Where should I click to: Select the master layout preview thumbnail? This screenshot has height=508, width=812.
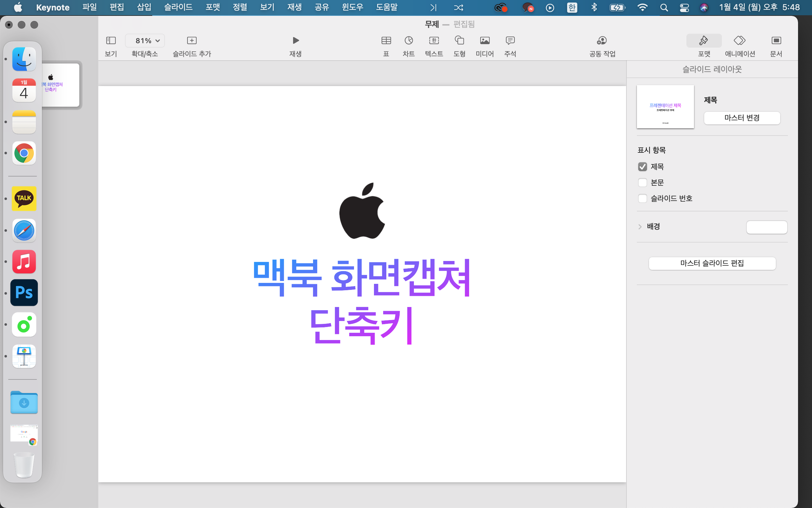665,106
